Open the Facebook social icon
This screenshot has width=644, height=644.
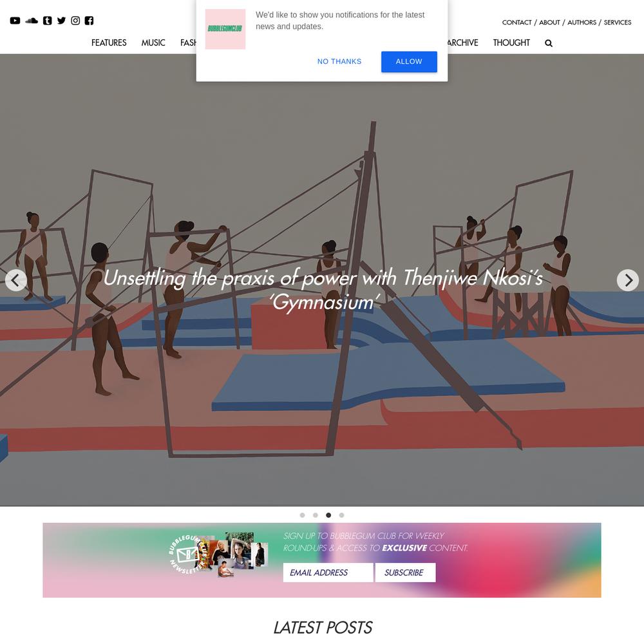tap(89, 21)
